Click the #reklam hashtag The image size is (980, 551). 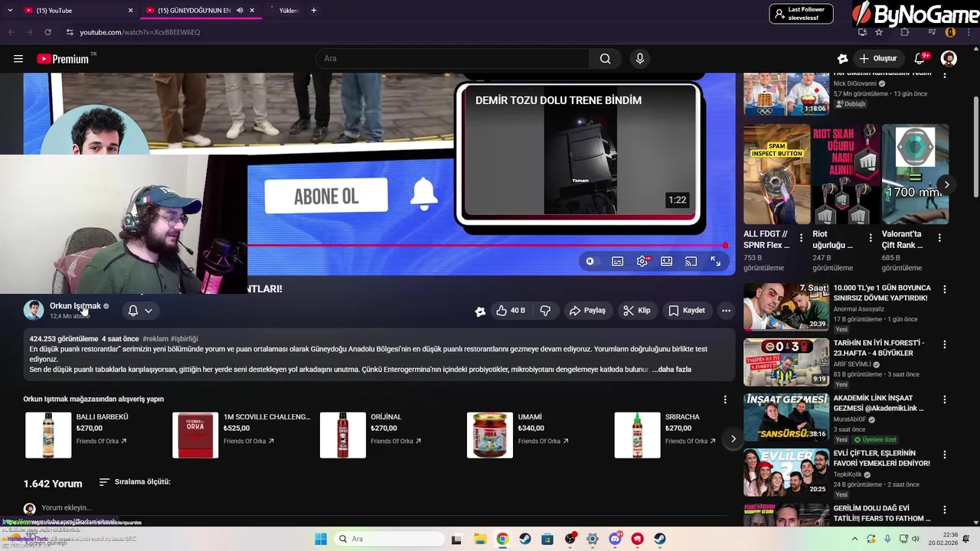(155, 339)
